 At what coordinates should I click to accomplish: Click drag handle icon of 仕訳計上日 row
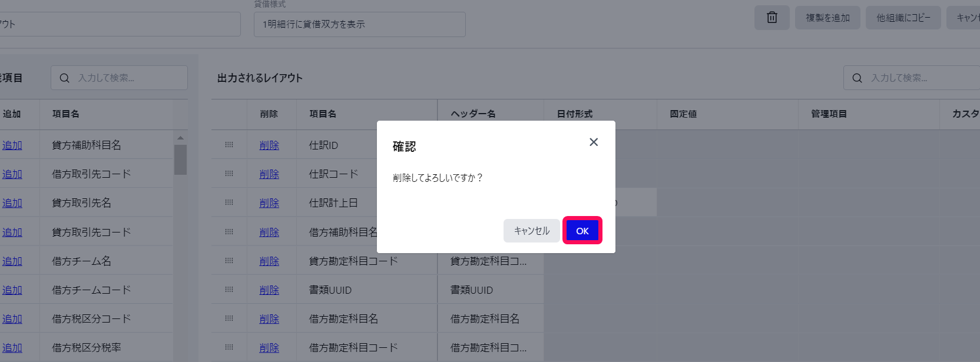(x=229, y=202)
